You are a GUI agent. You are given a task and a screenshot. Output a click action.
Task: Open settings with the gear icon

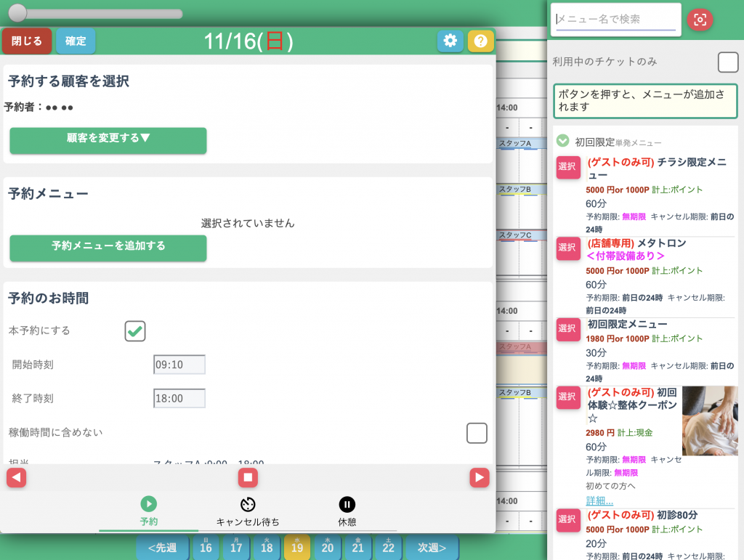(450, 41)
